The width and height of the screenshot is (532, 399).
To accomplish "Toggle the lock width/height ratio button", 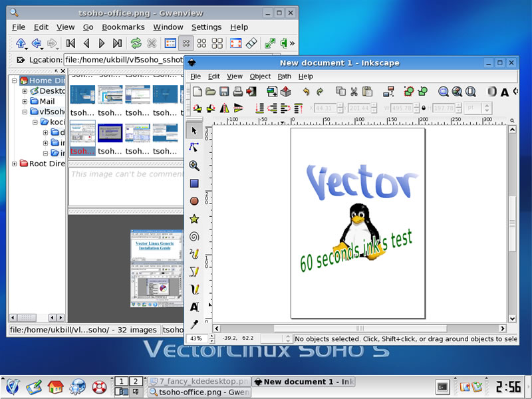I will tap(424, 108).
